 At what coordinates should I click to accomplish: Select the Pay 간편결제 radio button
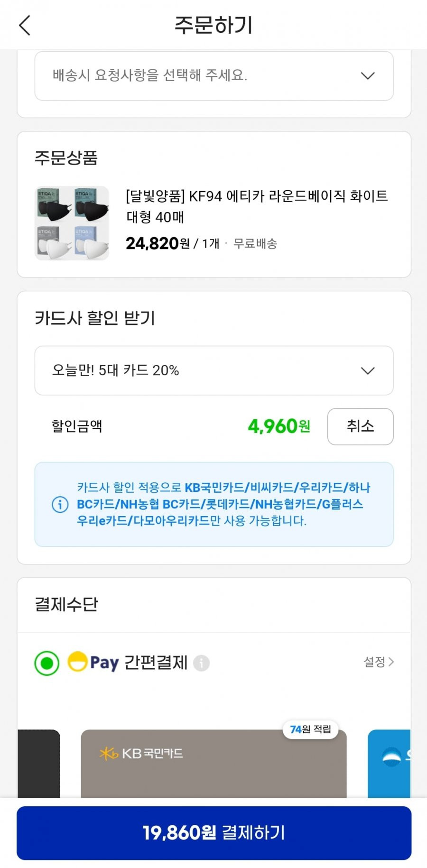click(x=47, y=663)
